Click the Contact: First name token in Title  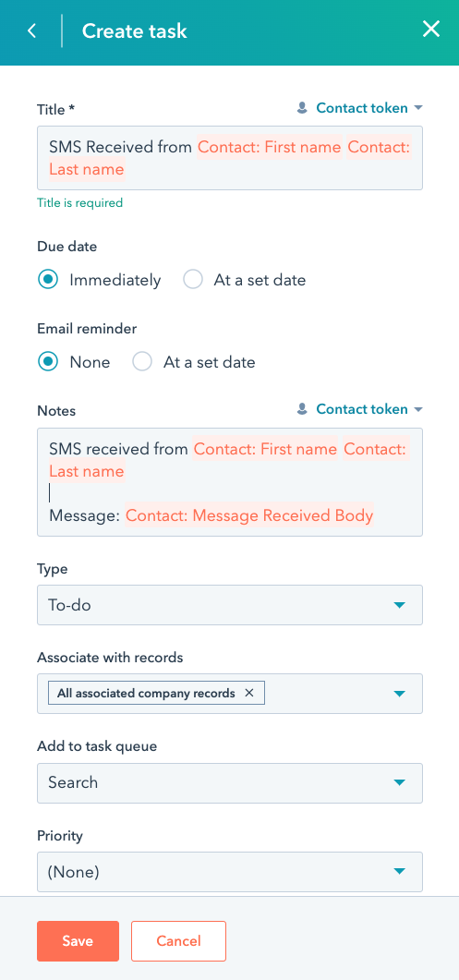[x=271, y=148]
